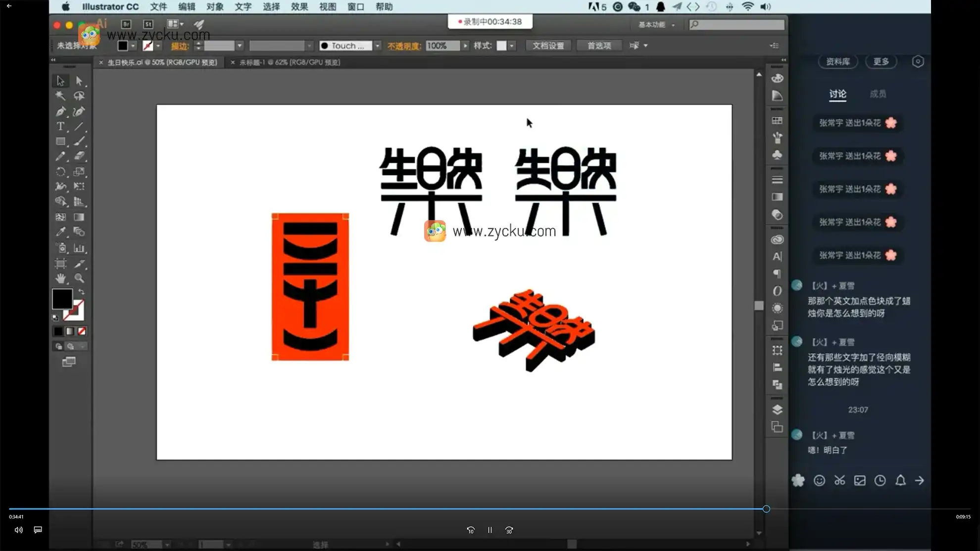The image size is (980, 551).
Task: Select the Hand tool
Action: (x=60, y=278)
